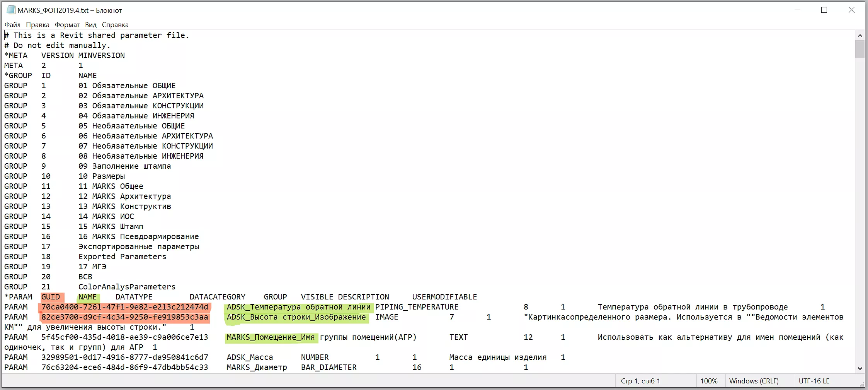Open the Вид menu

click(x=91, y=25)
